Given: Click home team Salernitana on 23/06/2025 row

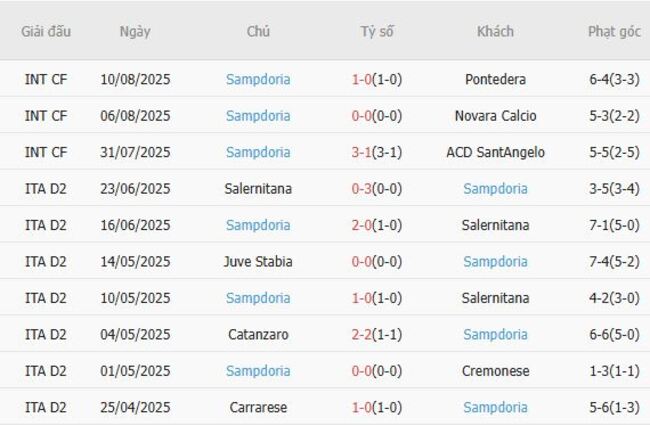Looking at the screenshot, I should tap(258, 189).
